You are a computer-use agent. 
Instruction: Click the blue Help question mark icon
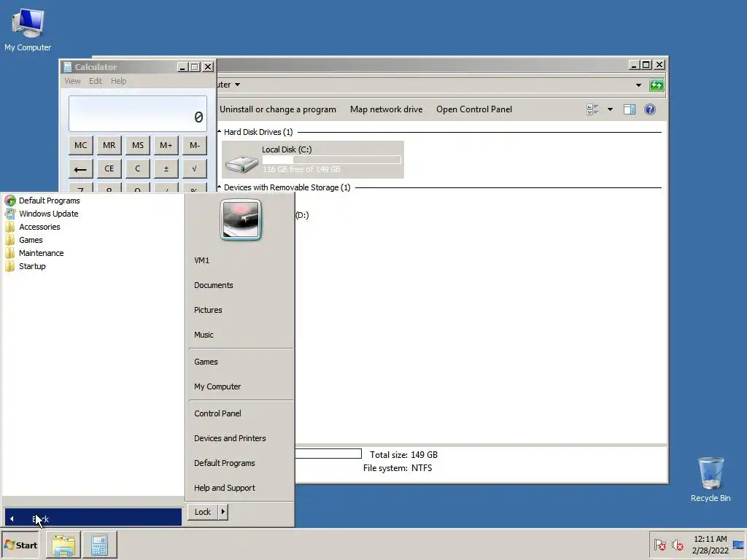tap(650, 109)
